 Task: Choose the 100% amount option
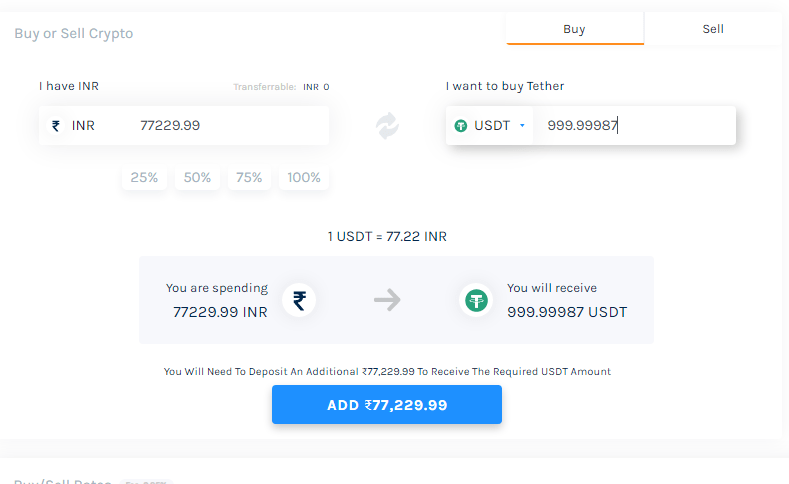click(x=304, y=178)
